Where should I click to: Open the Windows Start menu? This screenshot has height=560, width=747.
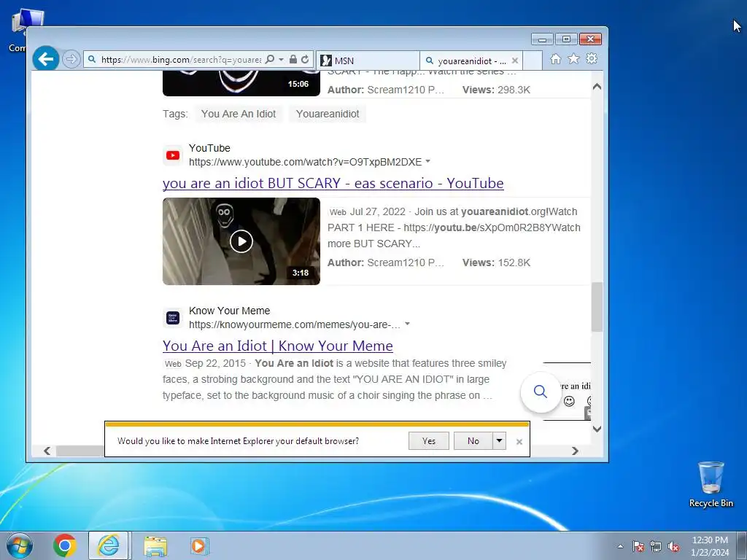[x=20, y=545]
